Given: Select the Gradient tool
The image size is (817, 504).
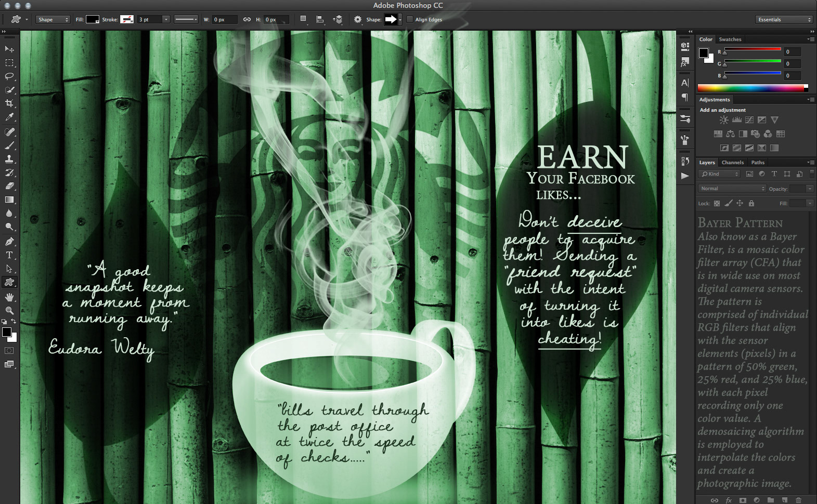Looking at the screenshot, I should [9, 200].
